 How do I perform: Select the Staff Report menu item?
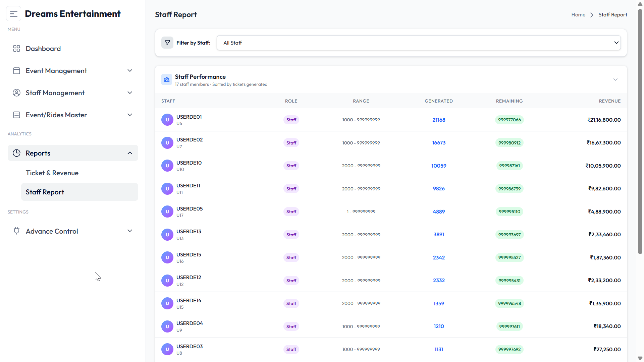tap(79, 192)
